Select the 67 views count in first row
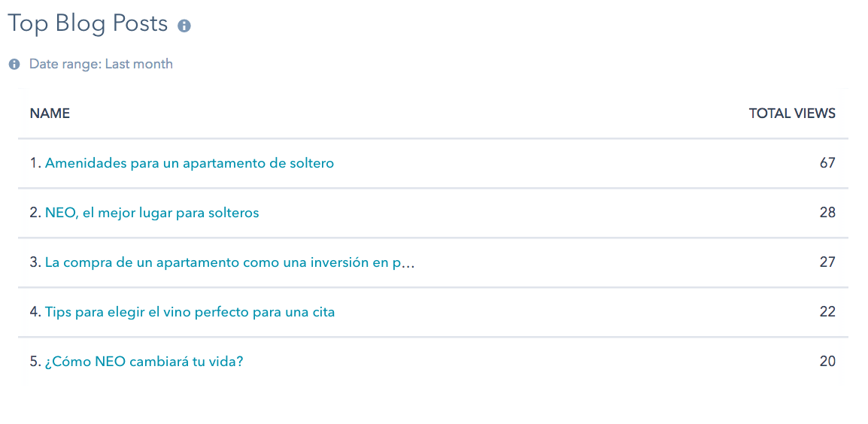Viewport: 868px width, 424px height. pyautogui.click(x=827, y=163)
